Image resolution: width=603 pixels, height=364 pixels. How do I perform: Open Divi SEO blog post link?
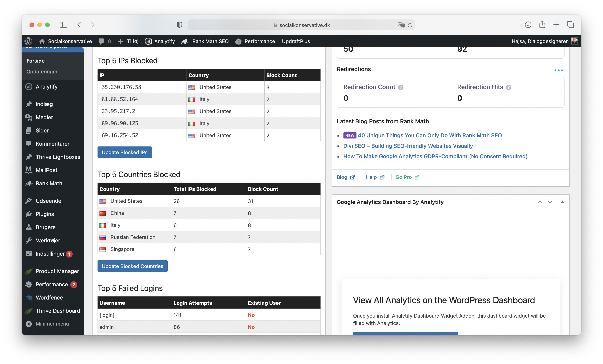pos(408,146)
